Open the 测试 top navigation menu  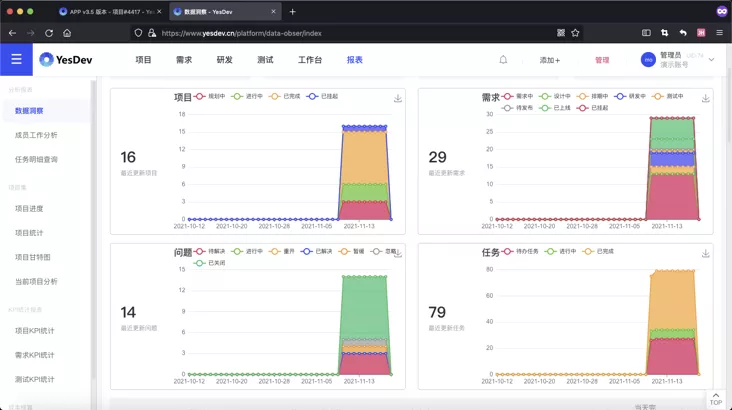pos(265,60)
